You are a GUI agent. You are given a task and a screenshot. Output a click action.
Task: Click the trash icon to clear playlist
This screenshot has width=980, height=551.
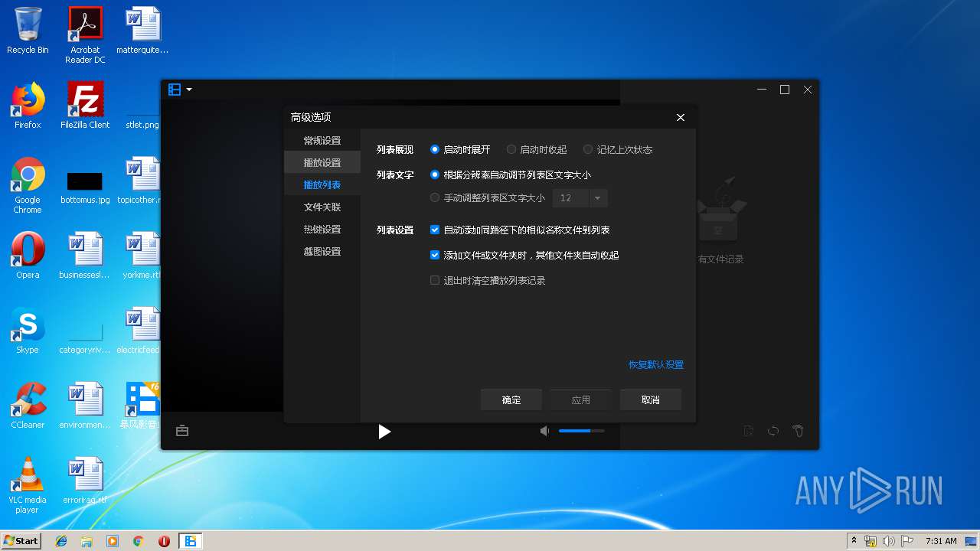pyautogui.click(x=798, y=431)
